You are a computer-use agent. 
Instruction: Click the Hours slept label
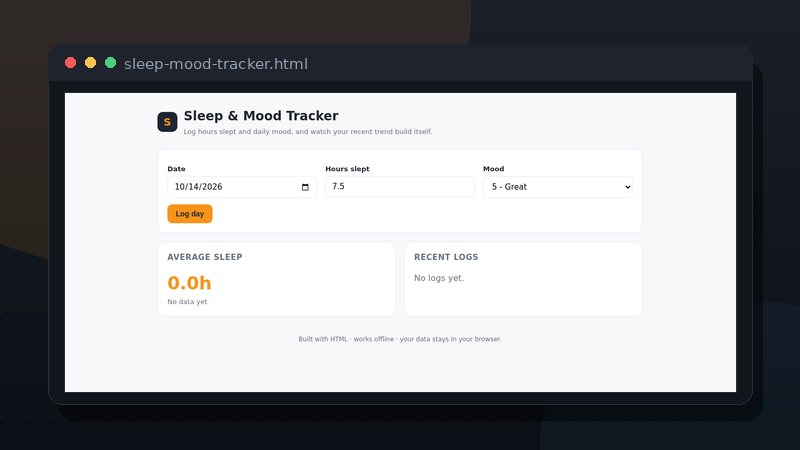(x=347, y=169)
